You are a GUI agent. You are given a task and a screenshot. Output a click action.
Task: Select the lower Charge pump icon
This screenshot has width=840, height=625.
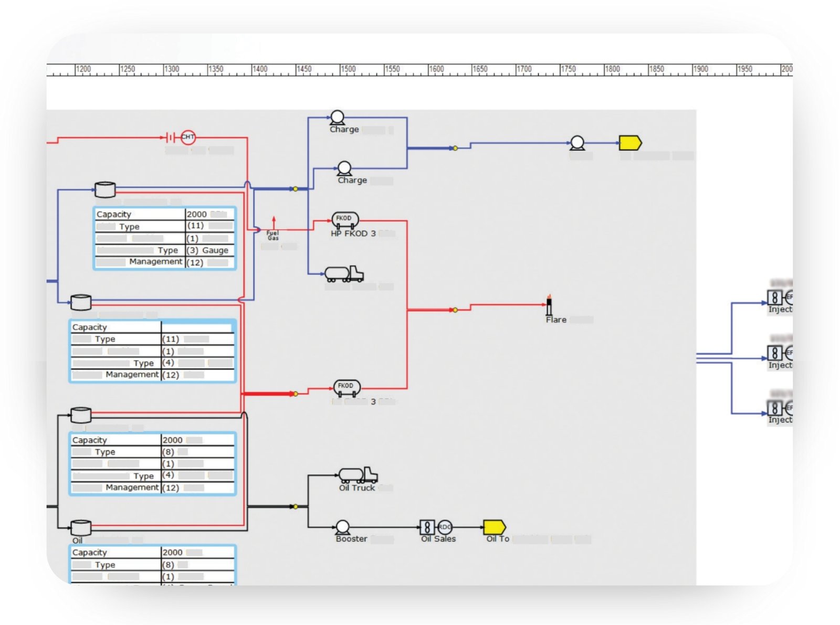(344, 168)
